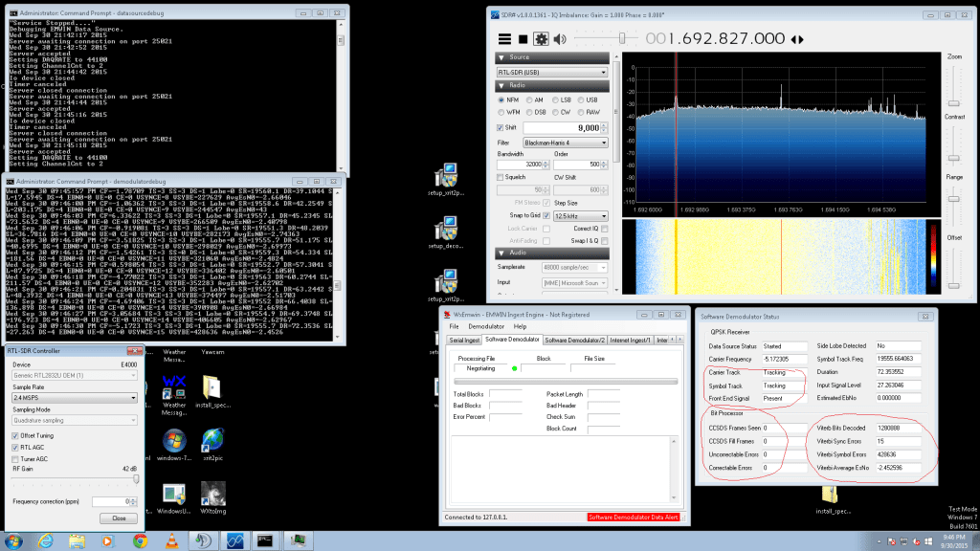Open the Blackman-Harris 4 filter dropdown
Viewport: 980px width, 551px height.
click(565, 143)
